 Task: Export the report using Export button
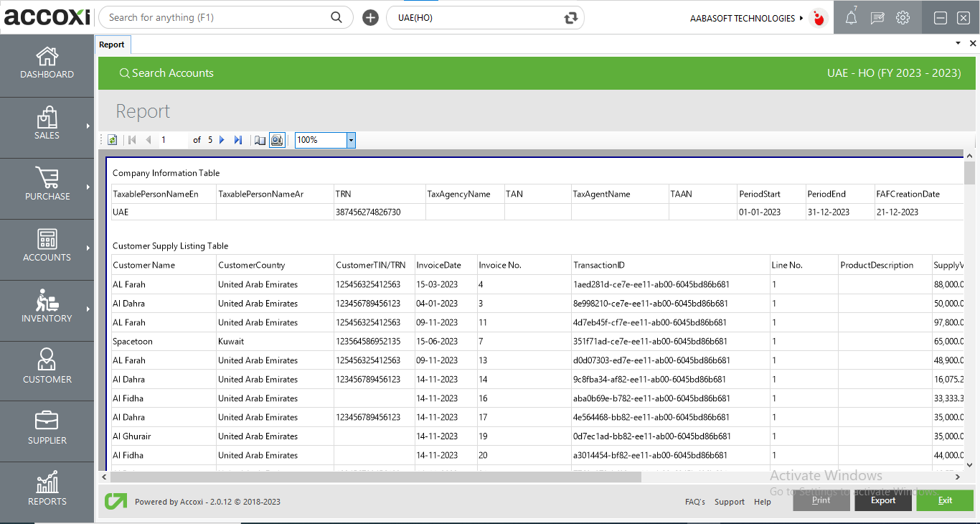pyautogui.click(x=882, y=500)
